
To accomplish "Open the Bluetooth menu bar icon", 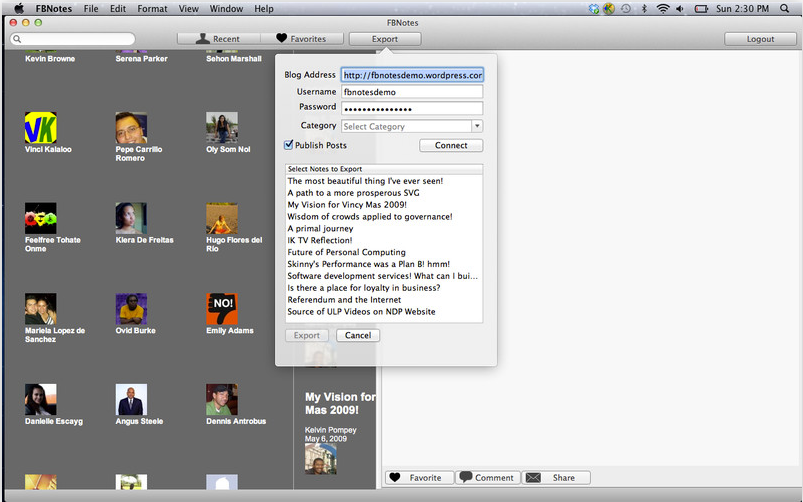I will click(x=645, y=8).
